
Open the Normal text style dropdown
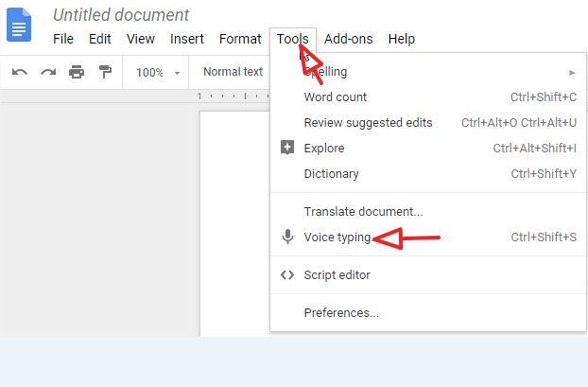tap(233, 72)
